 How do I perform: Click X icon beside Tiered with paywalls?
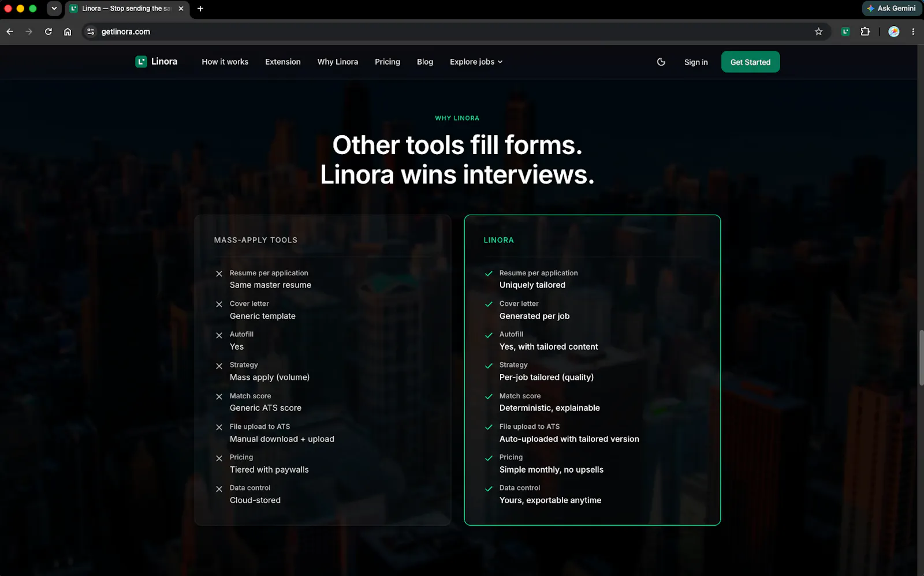219,458
